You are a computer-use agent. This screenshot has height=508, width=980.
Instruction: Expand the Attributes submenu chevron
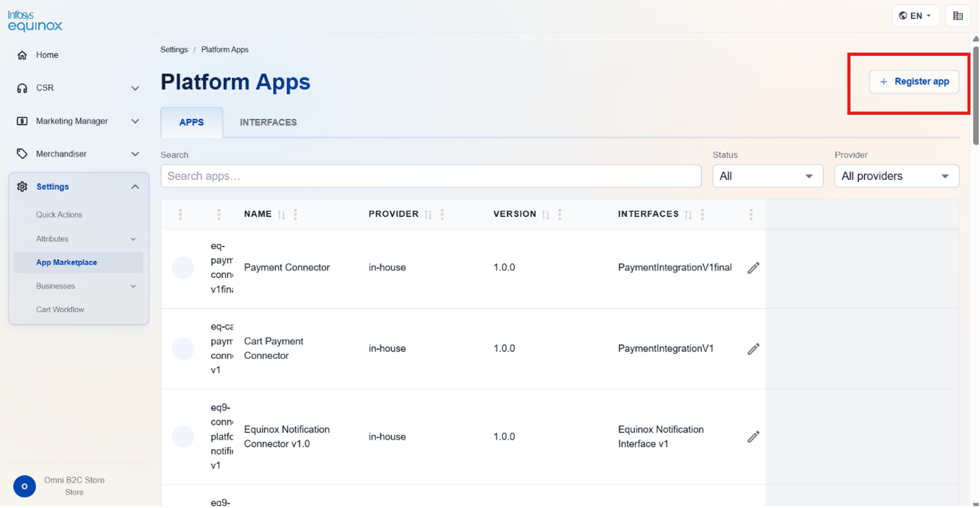(x=133, y=240)
